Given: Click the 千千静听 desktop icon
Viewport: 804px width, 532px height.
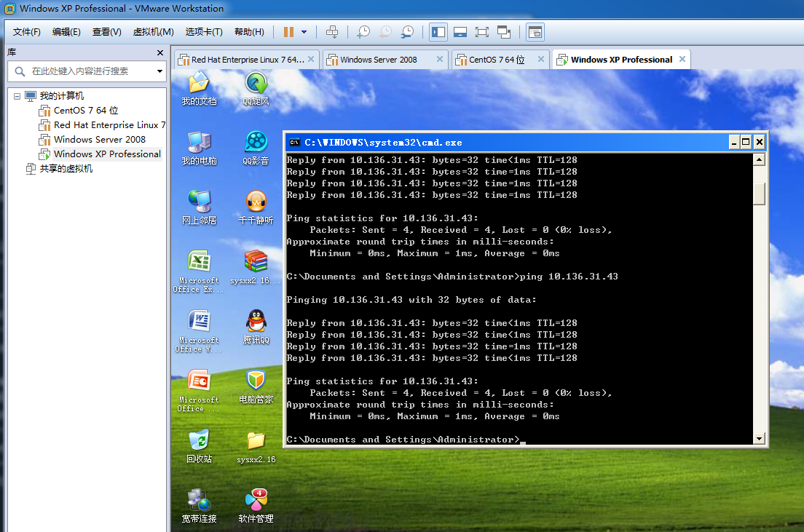Looking at the screenshot, I should 256,207.
